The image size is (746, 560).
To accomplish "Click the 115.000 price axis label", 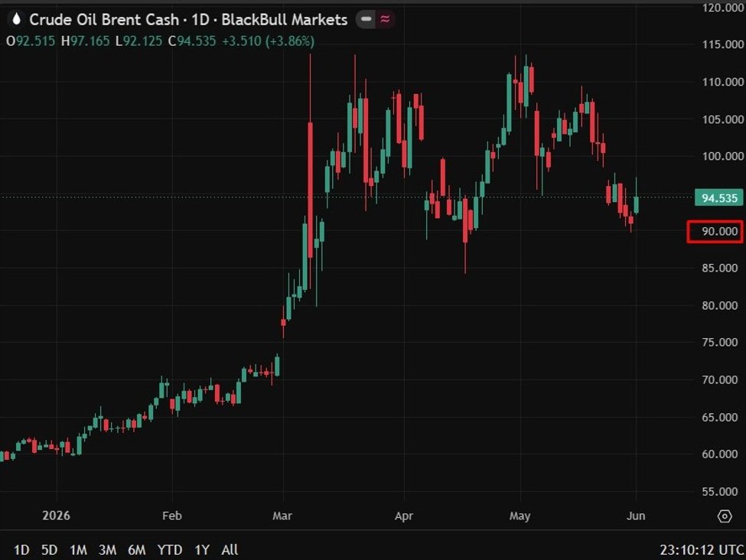I will 722,44.
